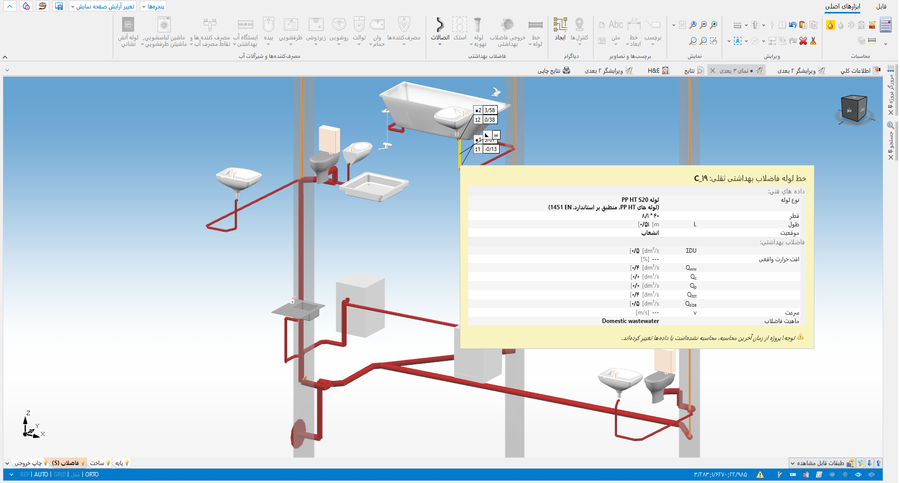Screen dimensions: 900x483
Task: Open the Windows (پنجره‌ها) dropdown
Action: pyautogui.click(x=153, y=7)
